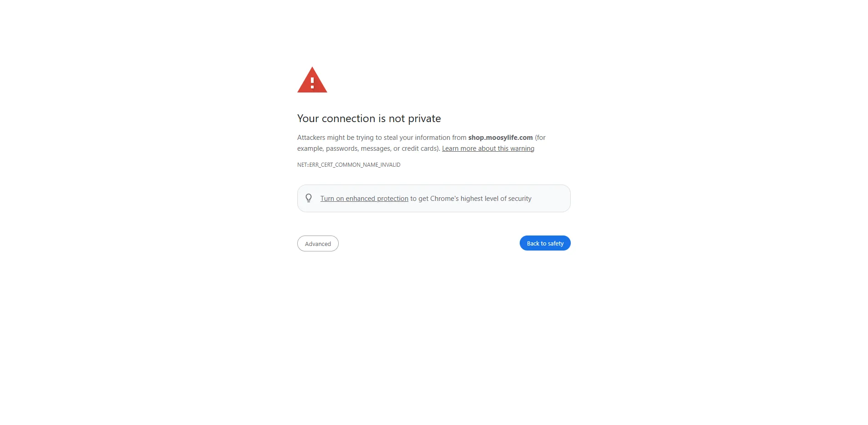
Task: Click the 'Attackers might be trying to steal' sentence
Action: coord(347,138)
